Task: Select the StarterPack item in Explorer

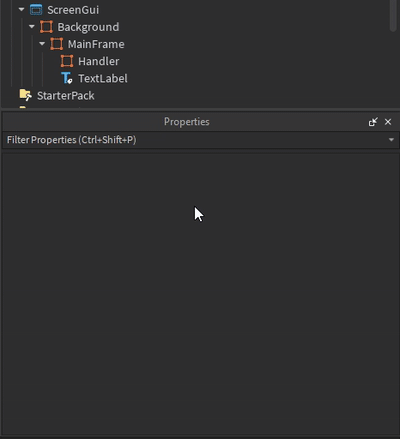Action: point(66,96)
